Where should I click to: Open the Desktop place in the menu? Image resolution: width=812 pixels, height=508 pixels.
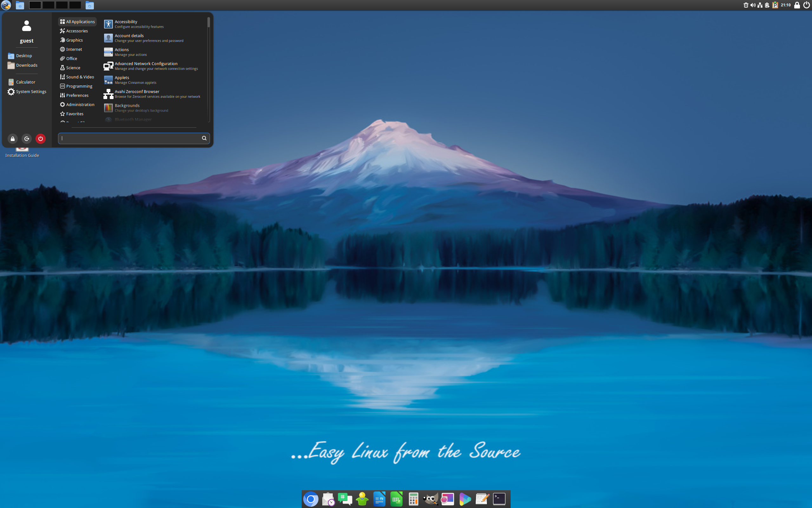pos(20,56)
